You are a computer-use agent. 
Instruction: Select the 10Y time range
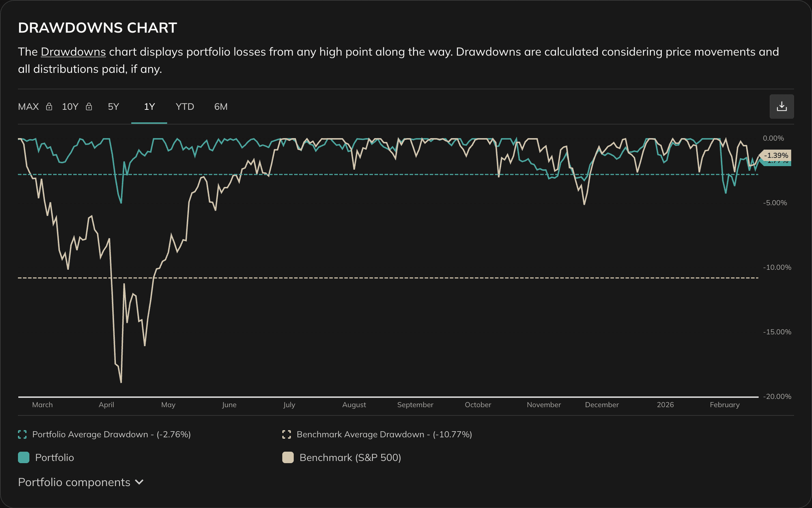click(x=70, y=106)
